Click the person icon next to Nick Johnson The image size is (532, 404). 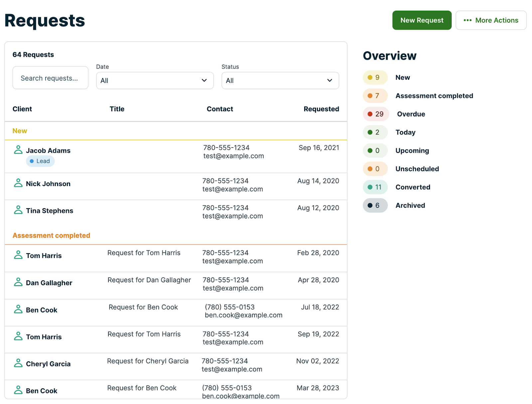pyautogui.click(x=18, y=183)
